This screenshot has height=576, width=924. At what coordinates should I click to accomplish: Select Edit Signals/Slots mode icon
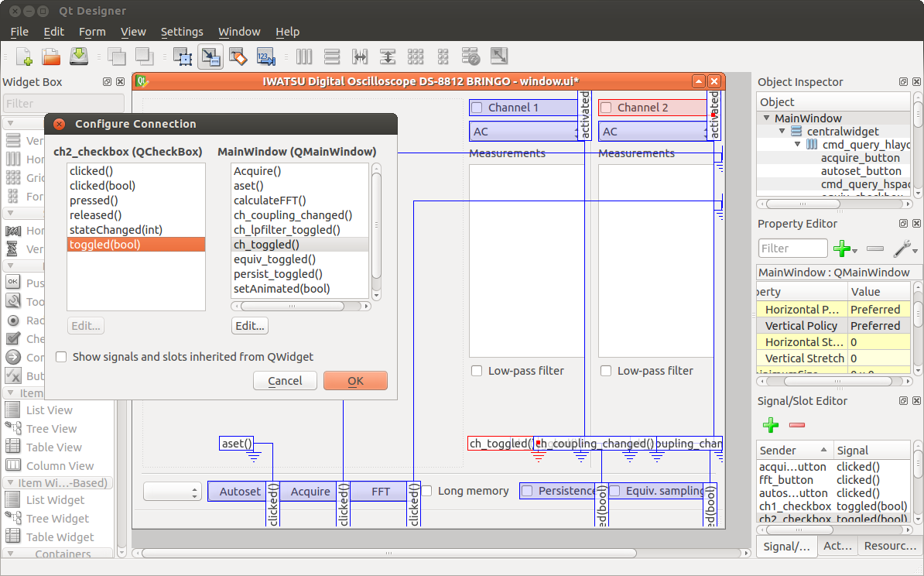click(210, 57)
